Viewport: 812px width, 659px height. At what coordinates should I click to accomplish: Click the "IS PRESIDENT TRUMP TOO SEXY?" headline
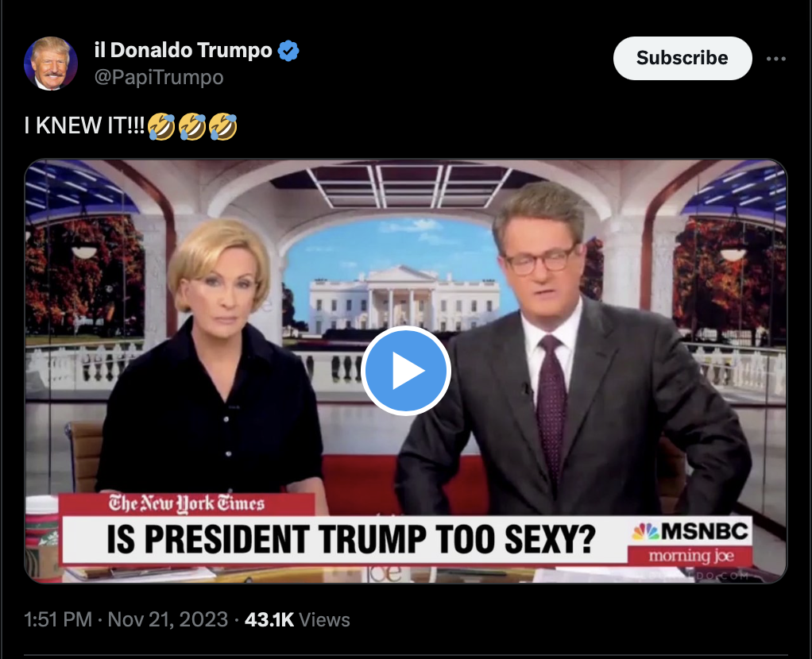point(351,540)
